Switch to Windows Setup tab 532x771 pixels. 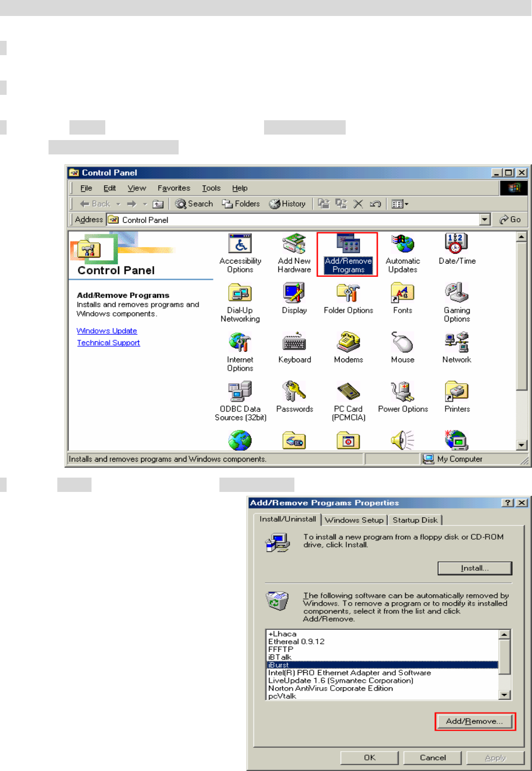[354, 520]
